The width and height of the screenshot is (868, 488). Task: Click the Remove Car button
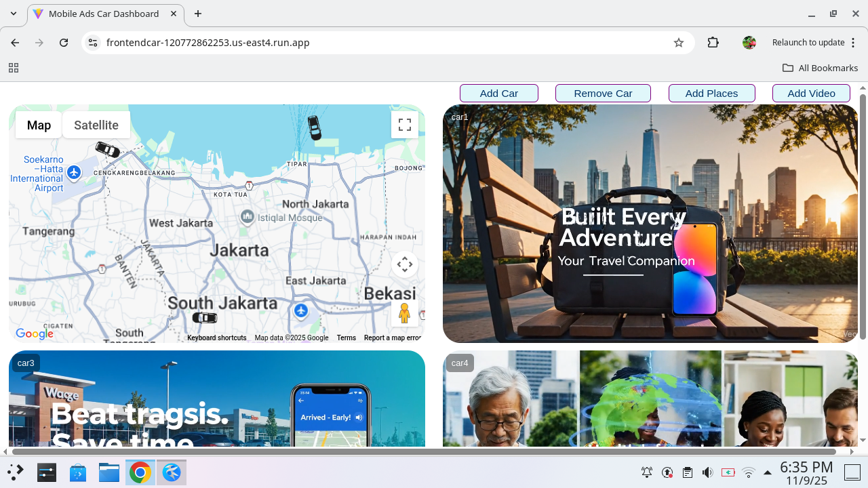603,94
